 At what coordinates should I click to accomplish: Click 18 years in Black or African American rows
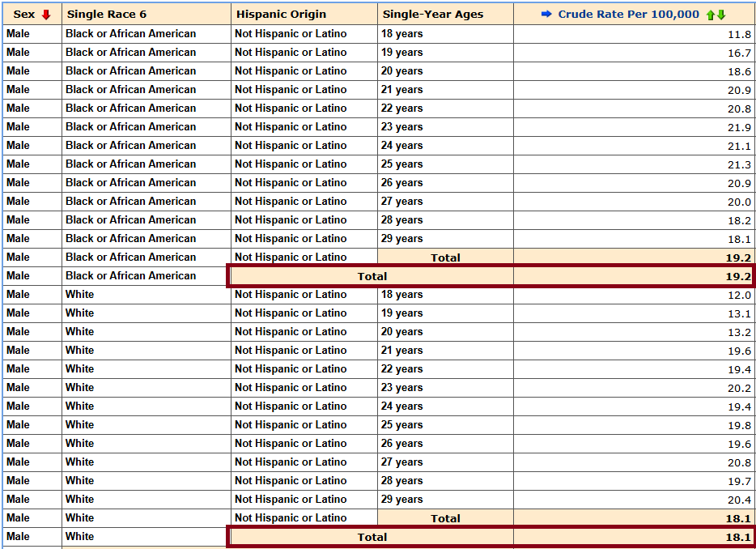tap(401, 34)
